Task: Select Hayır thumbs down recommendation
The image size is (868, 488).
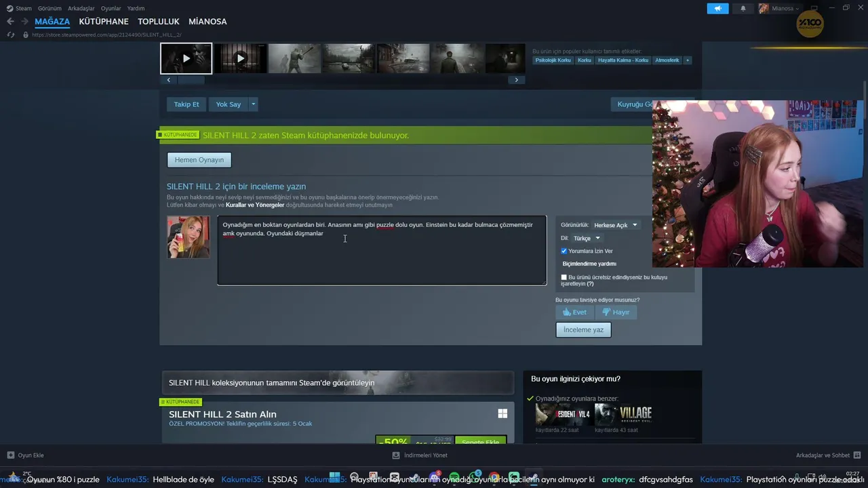Action: tap(615, 312)
